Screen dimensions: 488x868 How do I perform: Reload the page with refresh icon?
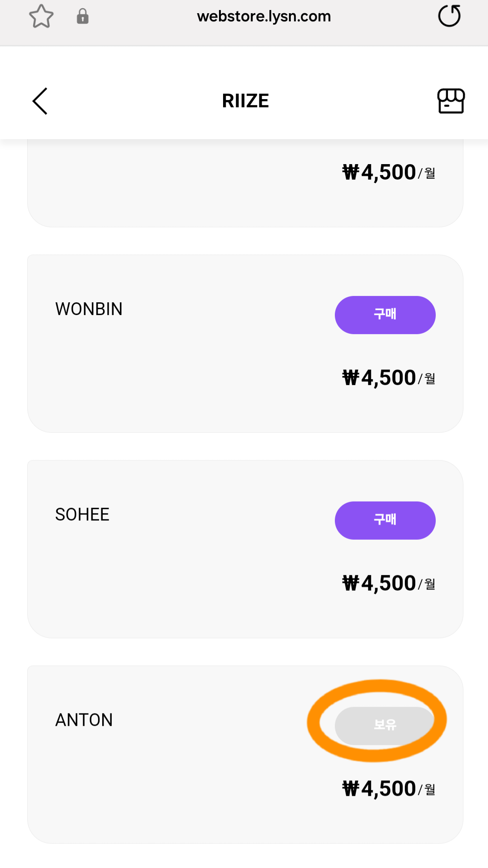(449, 16)
